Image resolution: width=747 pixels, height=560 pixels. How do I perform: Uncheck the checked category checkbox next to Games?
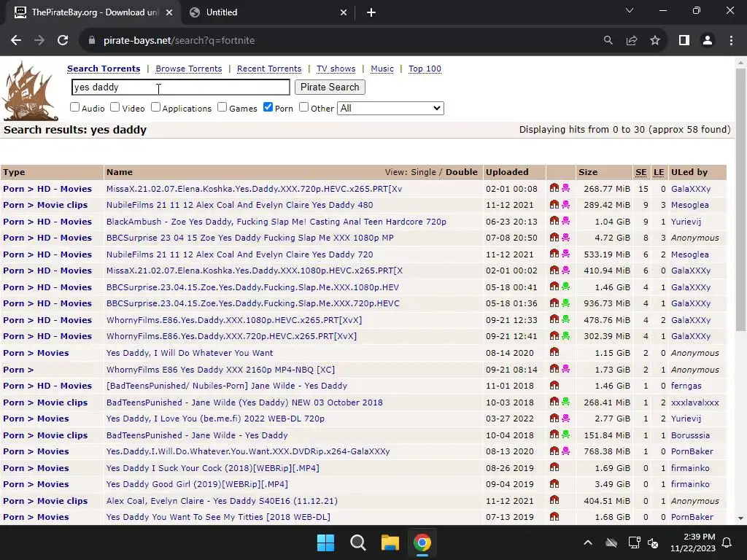[268, 107]
